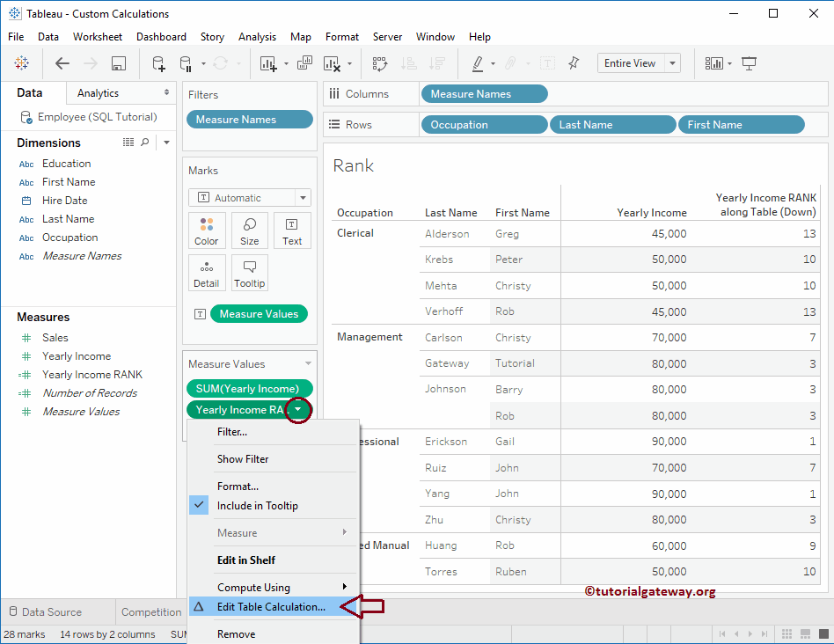This screenshot has width=834, height=644.
Task: Select Edit Table Calculation menu entry
Action: click(271, 607)
